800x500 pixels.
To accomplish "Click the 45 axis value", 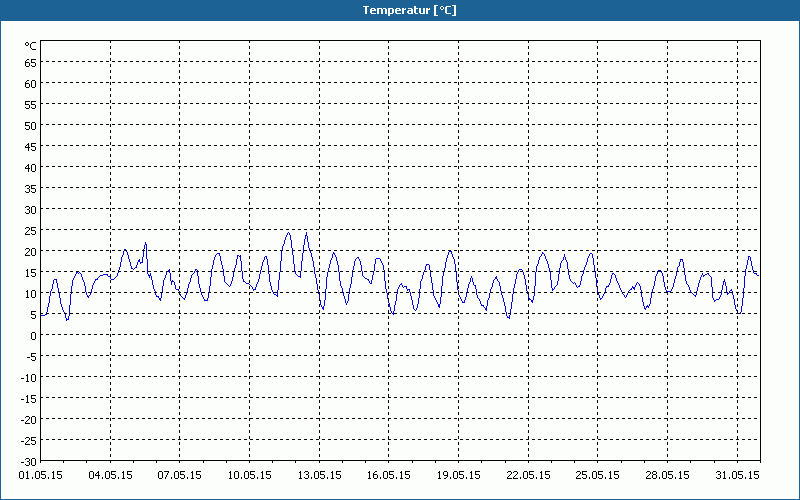I will (x=31, y=147).
